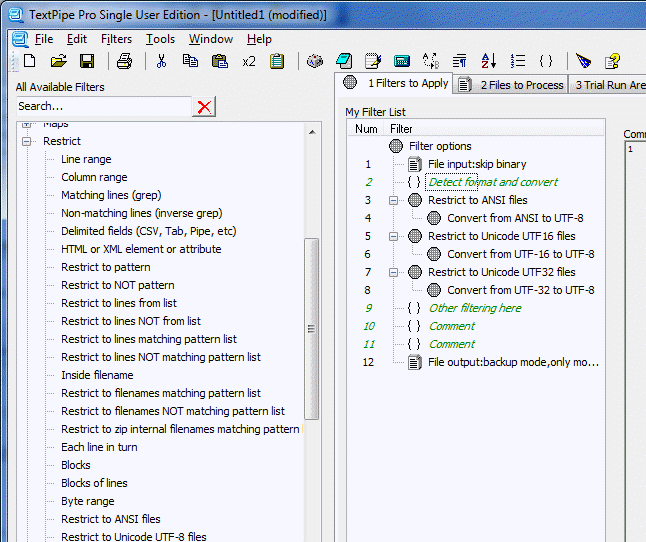Image resolution: width=646 pixels, height=542 pixels.
Task: Click the Search filters input field
Action: (102, 106)
